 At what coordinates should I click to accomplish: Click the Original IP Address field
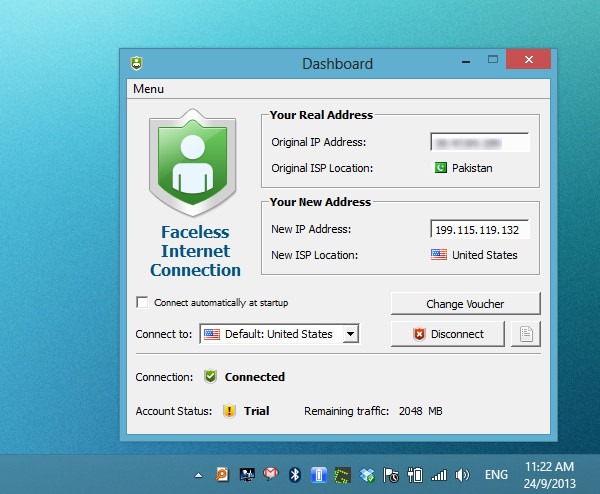click(480, 142)
